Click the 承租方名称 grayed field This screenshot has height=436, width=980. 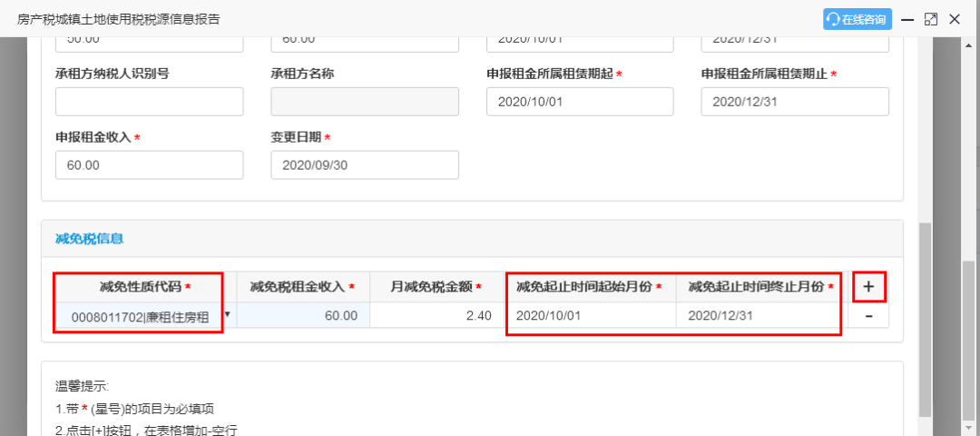click(x=365, y=102)
